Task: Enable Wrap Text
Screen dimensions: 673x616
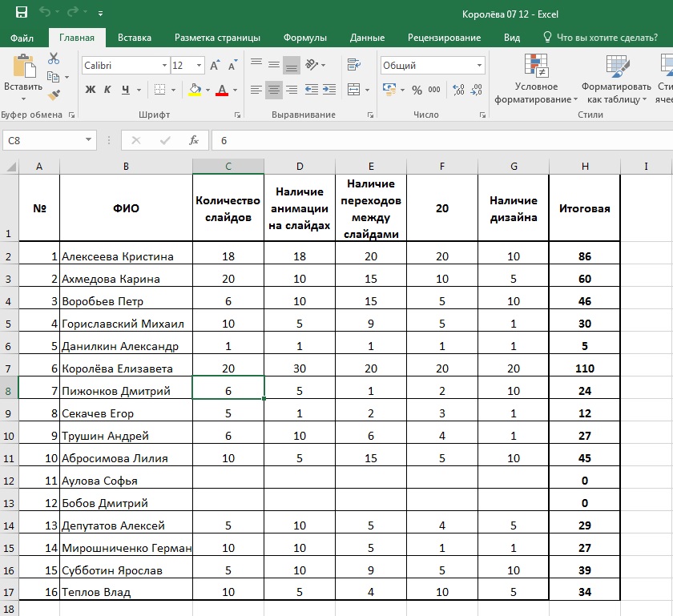Action: 354,65
